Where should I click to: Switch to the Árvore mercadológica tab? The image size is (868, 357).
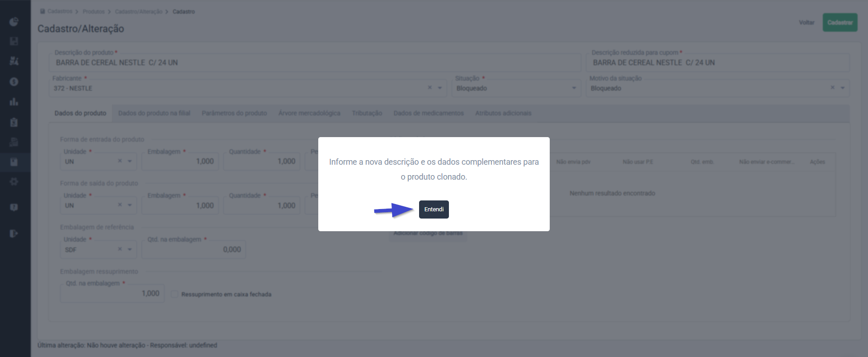(309, 113)
